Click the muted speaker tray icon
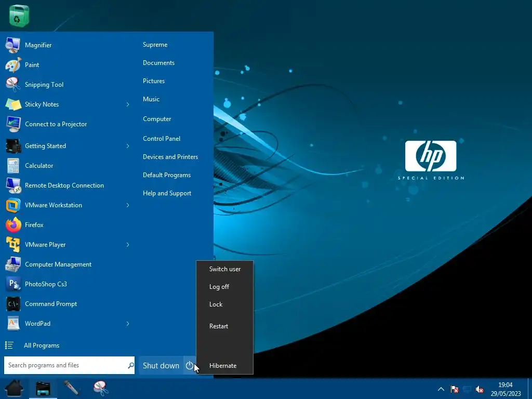532x399 pixels. point(480,389)
